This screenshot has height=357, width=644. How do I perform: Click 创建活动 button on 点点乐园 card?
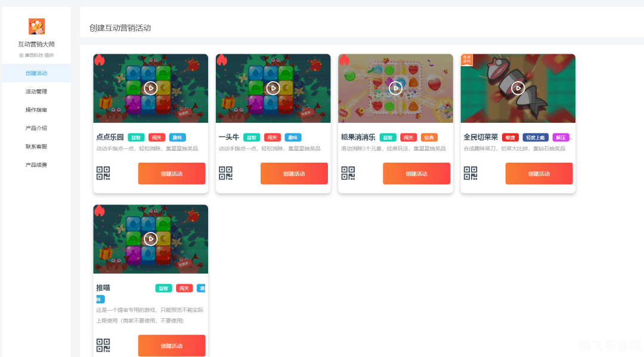pos(172,173)
